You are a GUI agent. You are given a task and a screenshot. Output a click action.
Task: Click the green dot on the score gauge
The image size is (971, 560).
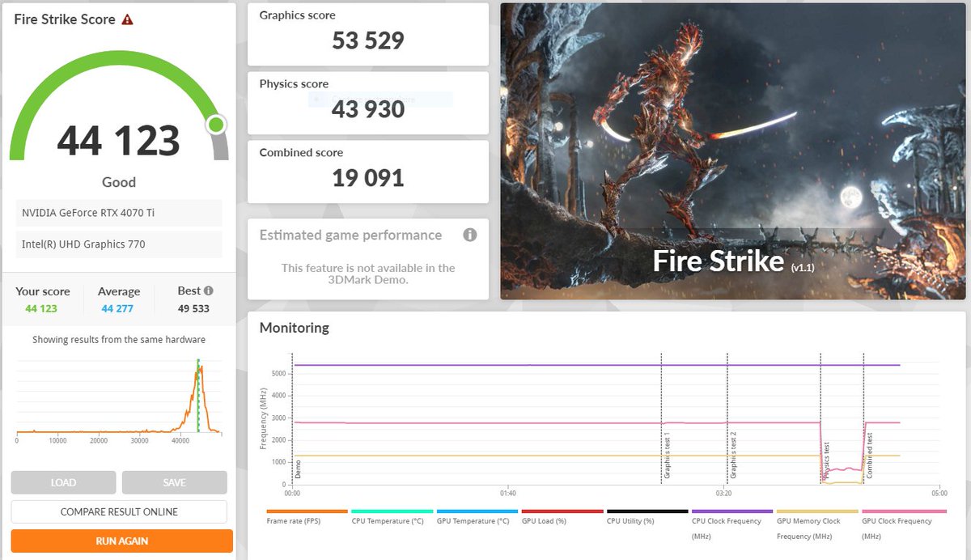point(216,125)
